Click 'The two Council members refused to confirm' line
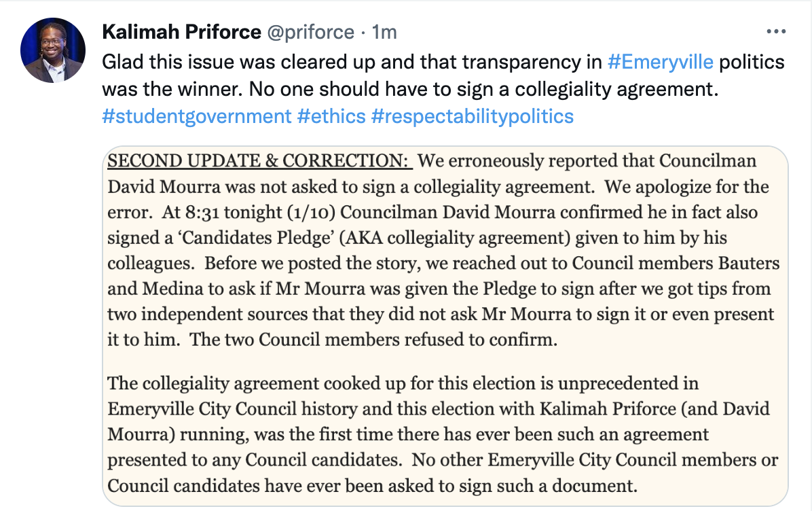This screenshot has width=812, height=511. point(373,340)
